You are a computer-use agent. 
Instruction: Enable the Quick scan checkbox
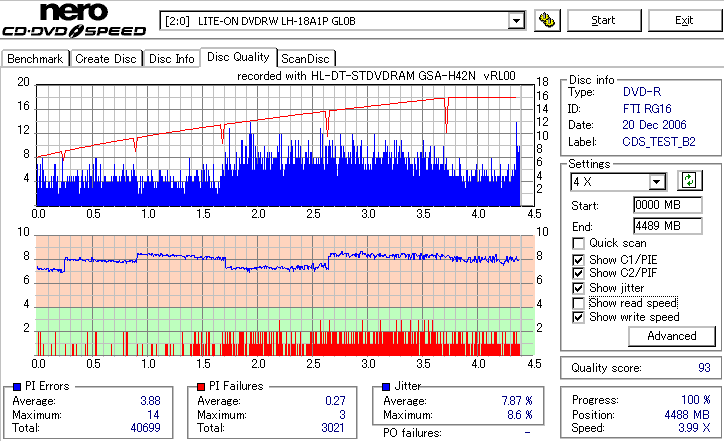[x=578, y=243]
